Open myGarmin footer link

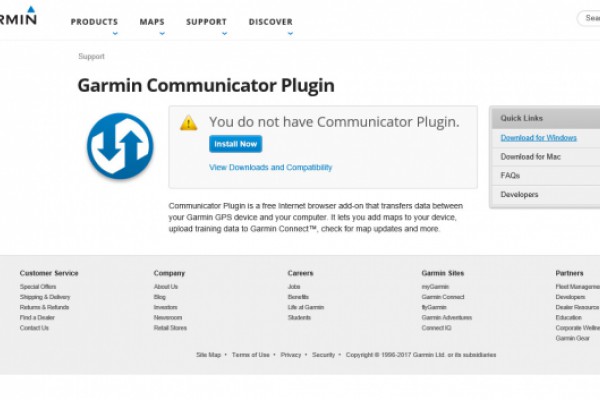[435, 287]
